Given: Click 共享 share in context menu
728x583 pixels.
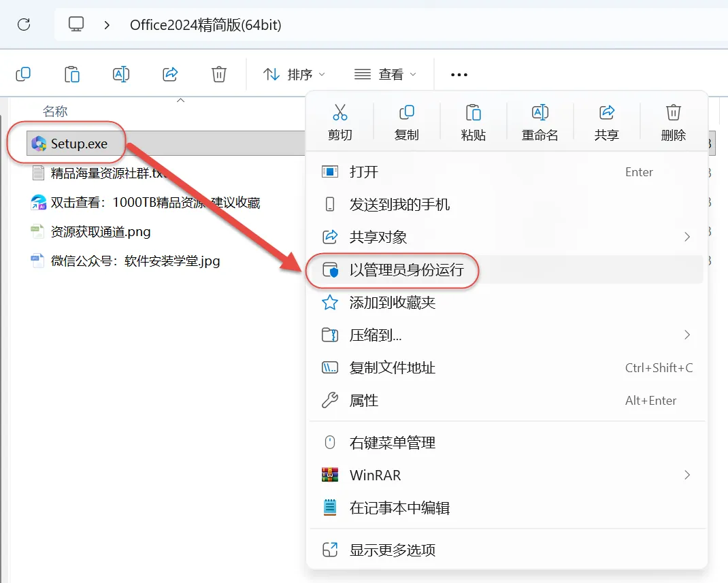Looking at the screenshot, I should pyautogui.click(x=606, y=122).
